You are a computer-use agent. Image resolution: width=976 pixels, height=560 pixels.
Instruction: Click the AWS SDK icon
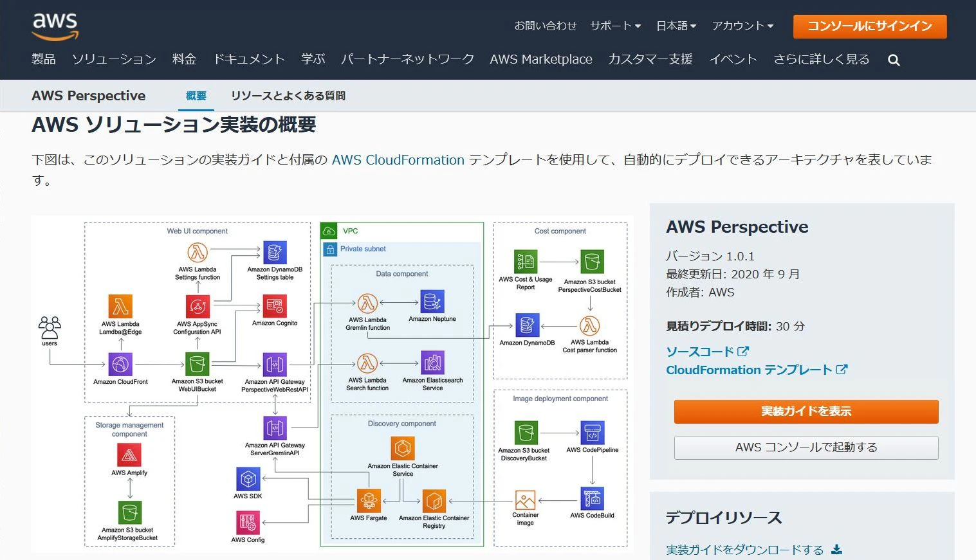[x=248, y=479]
